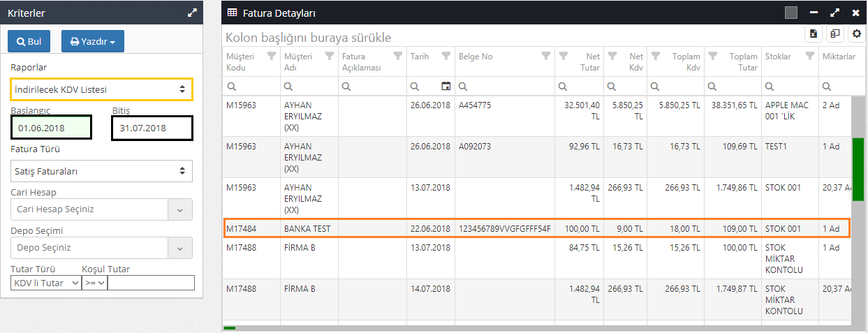This screenshot has height=333, width=868.
Task: Open the Tutar Türü dropdown
Action: [x=46, y=283]
